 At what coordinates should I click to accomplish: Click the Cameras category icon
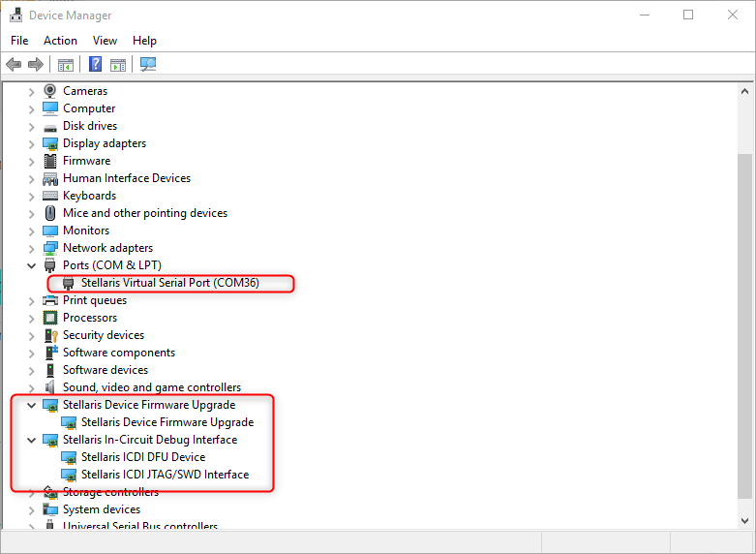point(50,91)
